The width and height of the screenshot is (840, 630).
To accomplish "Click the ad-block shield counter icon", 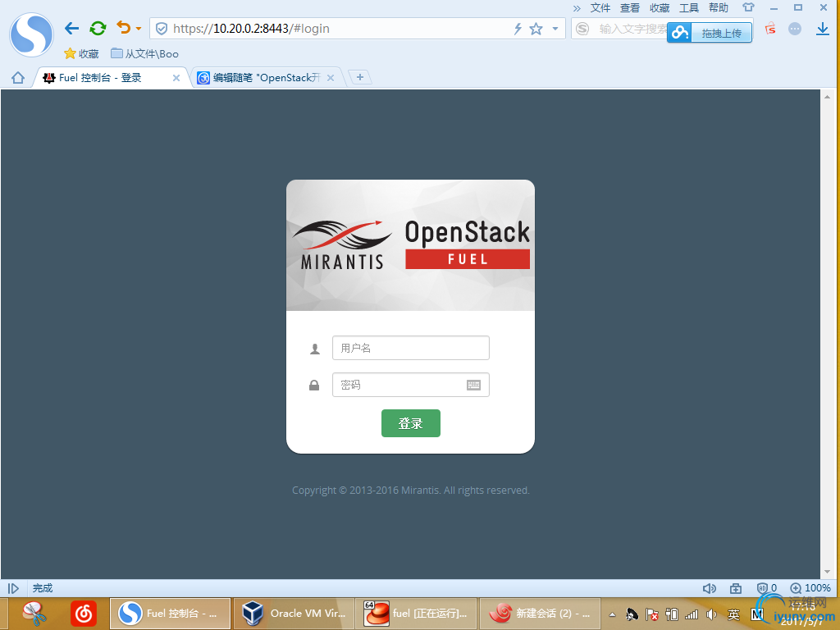I will point(767,588).
